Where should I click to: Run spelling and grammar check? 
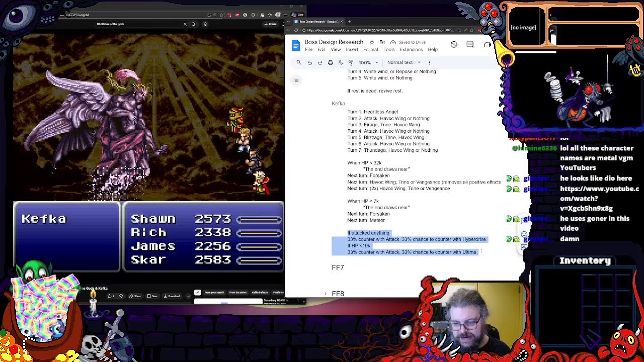coord(341,62)
